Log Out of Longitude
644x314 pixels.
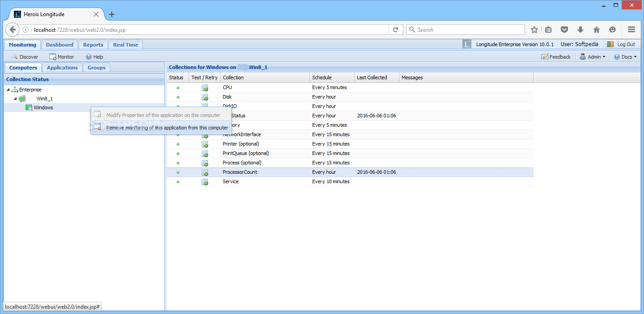622,44
